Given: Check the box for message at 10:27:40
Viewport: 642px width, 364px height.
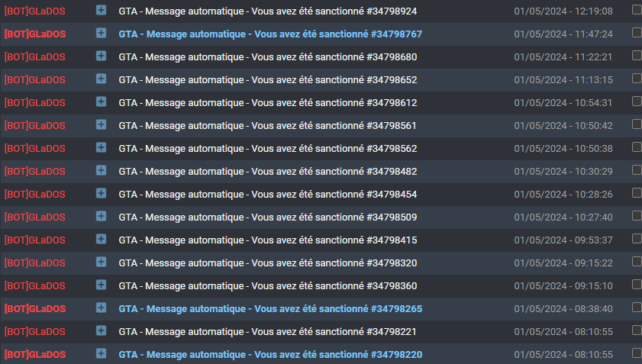Looking at the screenshot, I should (637, 216).
